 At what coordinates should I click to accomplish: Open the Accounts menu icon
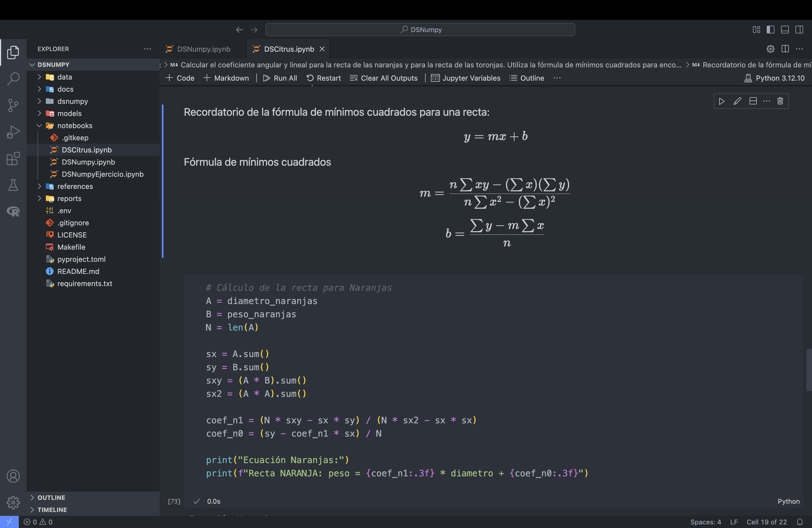(13, 476)
